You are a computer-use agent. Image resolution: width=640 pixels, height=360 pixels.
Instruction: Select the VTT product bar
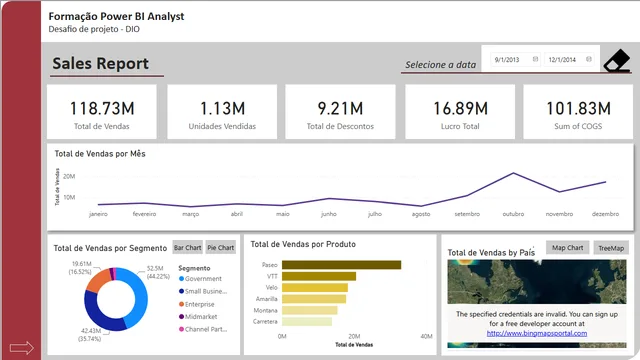[319, 276]
